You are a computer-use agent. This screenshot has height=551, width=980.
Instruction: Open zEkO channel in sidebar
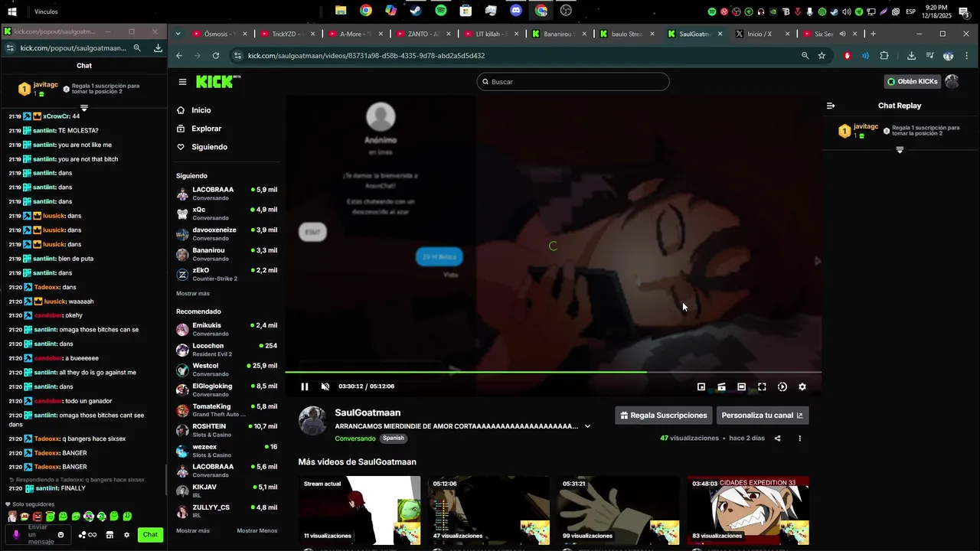[x=227, y=274]
